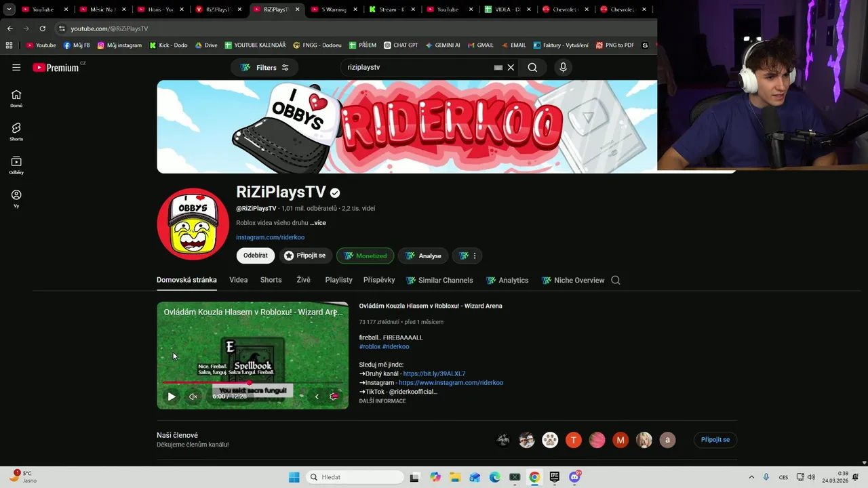Screen dimensions: 868x488
Task: Expand DALŠÍ INFORMACE in video description
Action: [x=382, y=401]
